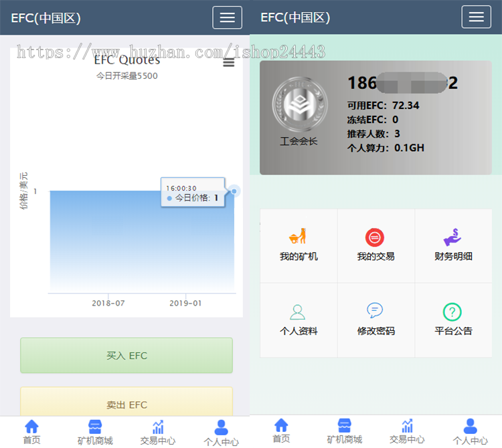The image size is (502, 448).
Task: Open chart options menu beside EFC Quotes
Action: [229, 62]
